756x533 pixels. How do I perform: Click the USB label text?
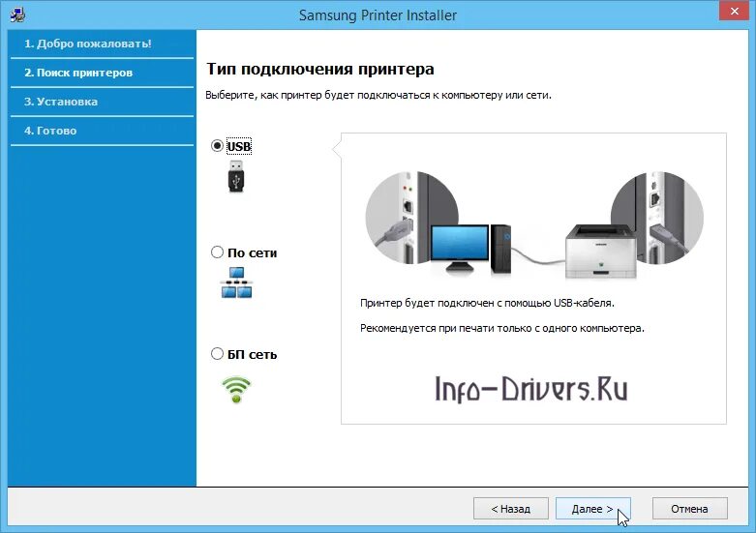[239, 146]
